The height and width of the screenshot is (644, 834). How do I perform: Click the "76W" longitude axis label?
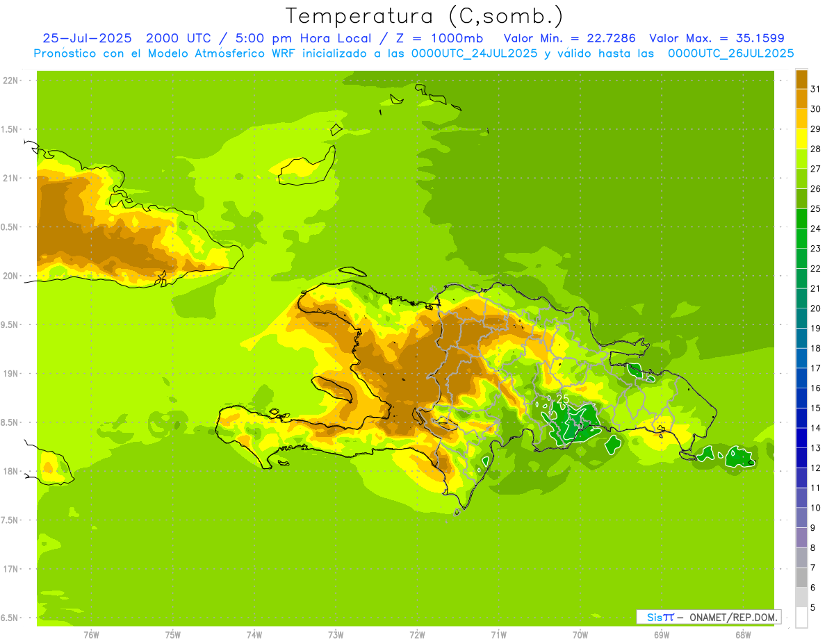tap(91, 635)
